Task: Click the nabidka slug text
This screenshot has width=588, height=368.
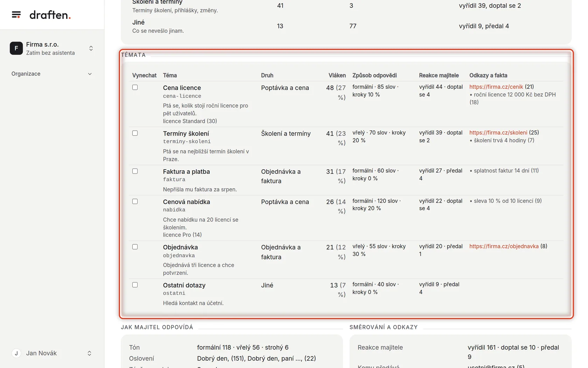Action: pyautogui.click(x=174, y=210)
